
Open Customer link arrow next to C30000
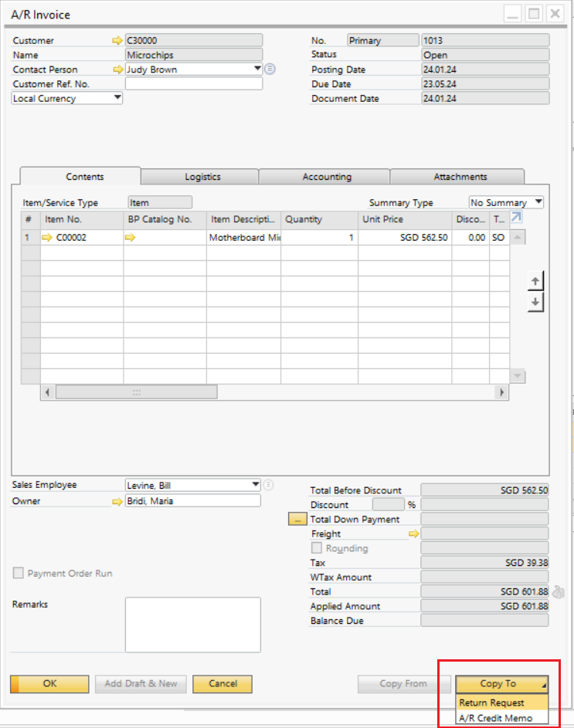[117, 41]
